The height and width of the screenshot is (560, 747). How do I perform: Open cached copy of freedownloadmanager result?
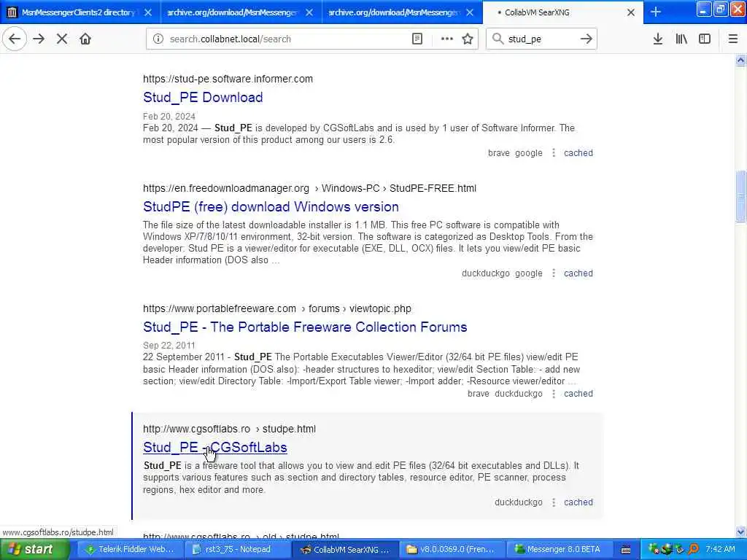pos(578,273)
